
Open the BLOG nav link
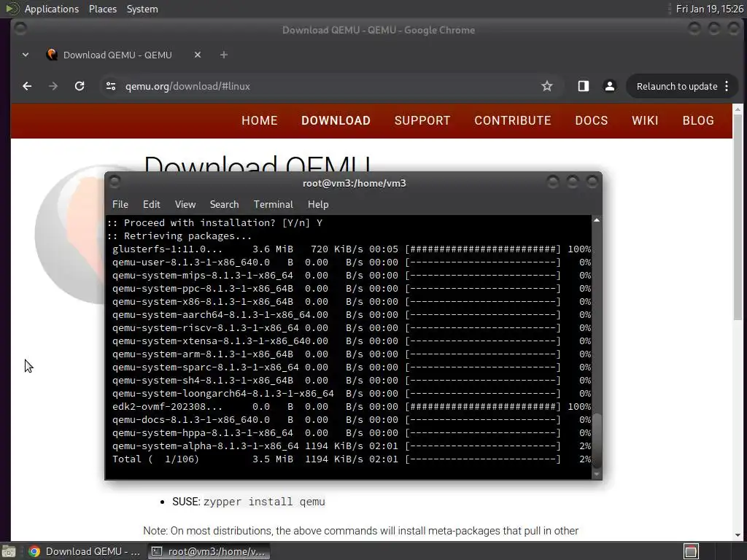pos(698,120)
